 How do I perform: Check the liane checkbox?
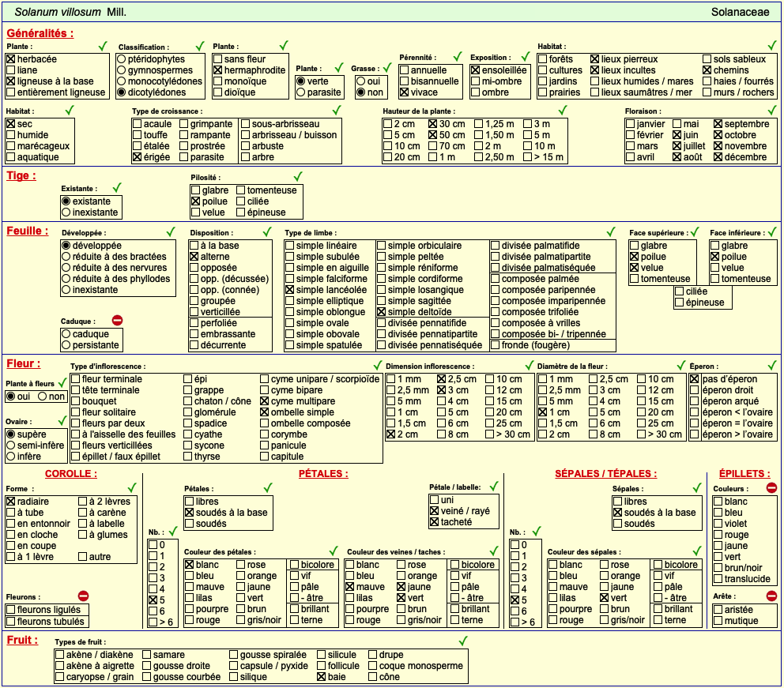pos(10,70)
